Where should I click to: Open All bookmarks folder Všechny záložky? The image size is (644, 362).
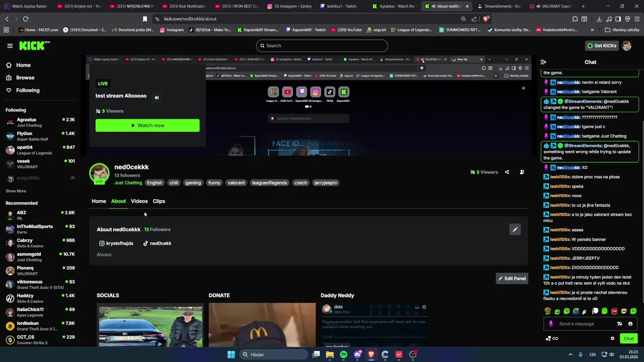point(622,30)
